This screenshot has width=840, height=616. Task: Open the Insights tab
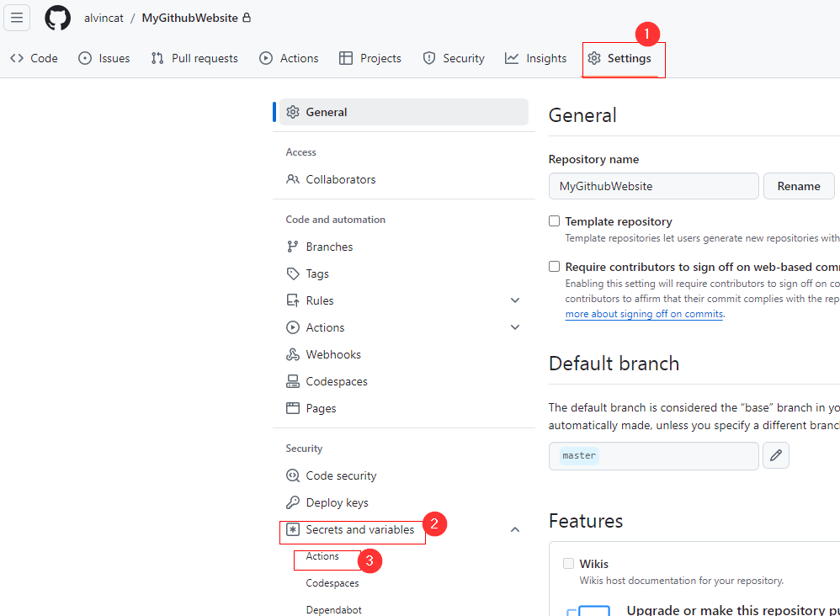535,58
